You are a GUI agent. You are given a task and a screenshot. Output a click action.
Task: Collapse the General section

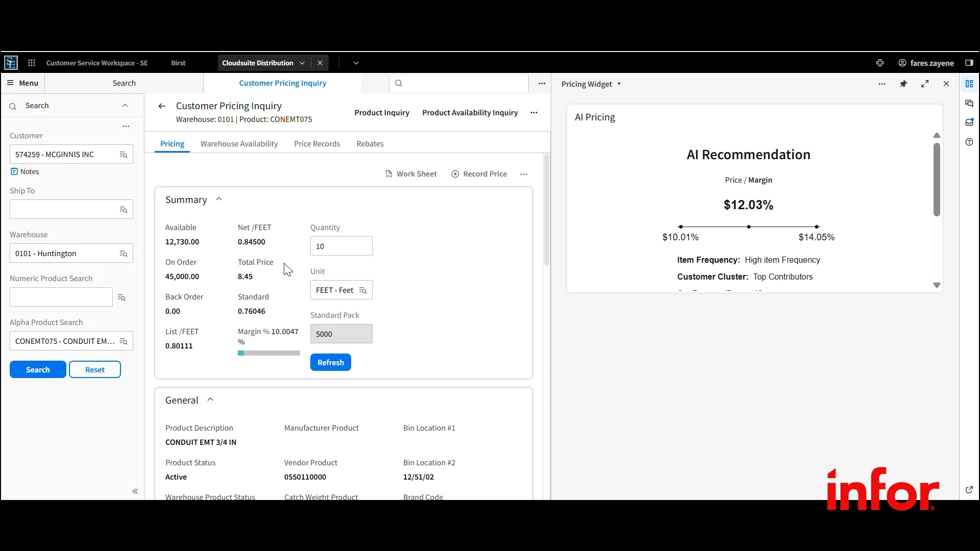(210, 400)
